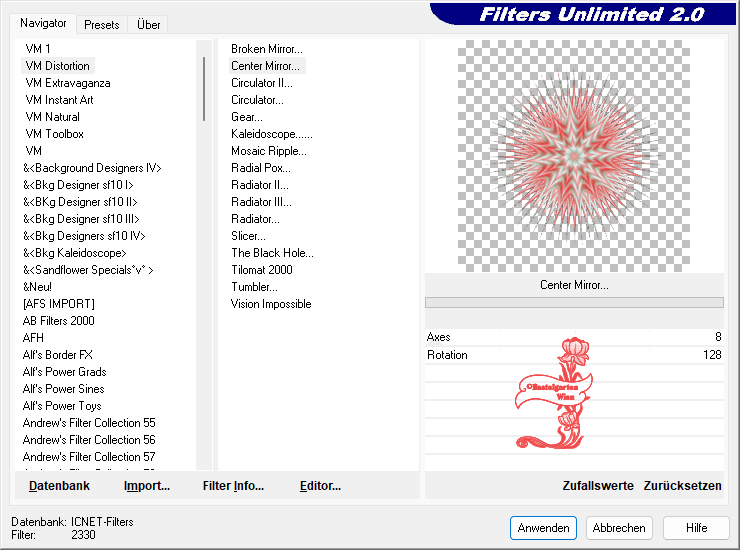Show Filter Info... details

click(233, 486)
